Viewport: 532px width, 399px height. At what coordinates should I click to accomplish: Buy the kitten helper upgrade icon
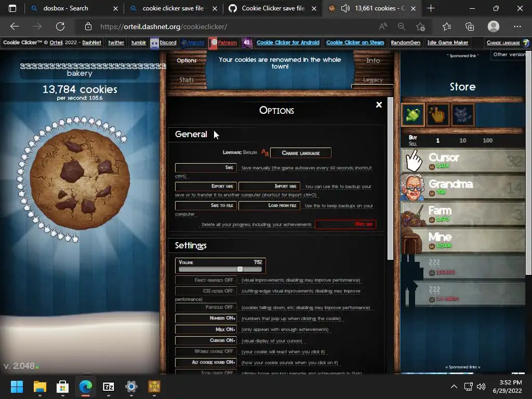tap(462, 115)
